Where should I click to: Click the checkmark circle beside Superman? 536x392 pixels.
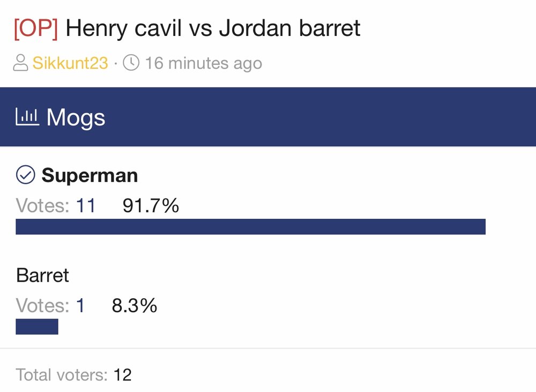pyautogui.click(x=25, y=175)
